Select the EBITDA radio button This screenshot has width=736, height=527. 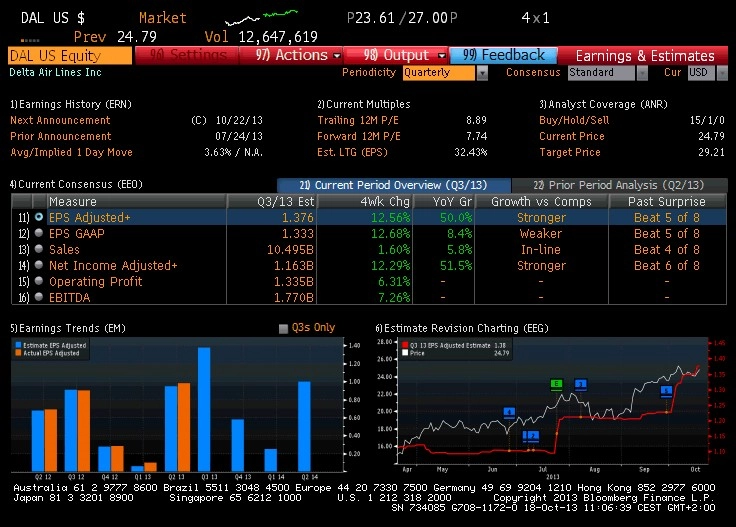[39, 297]
